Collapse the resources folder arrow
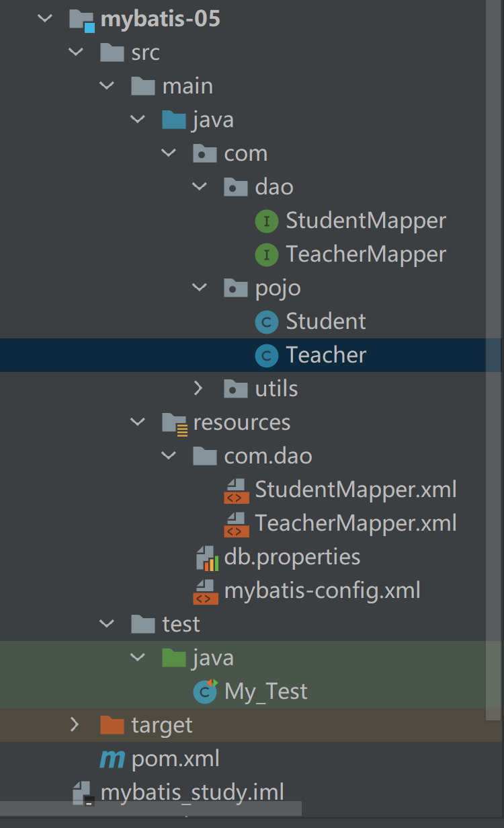Viewport: 504px width, 828px height. (138, 422)
